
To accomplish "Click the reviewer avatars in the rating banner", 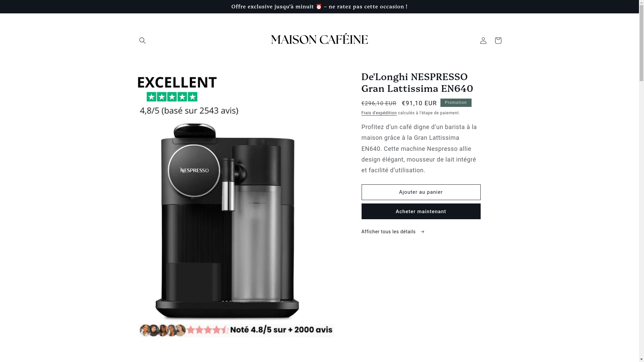I will coord(162,330).
